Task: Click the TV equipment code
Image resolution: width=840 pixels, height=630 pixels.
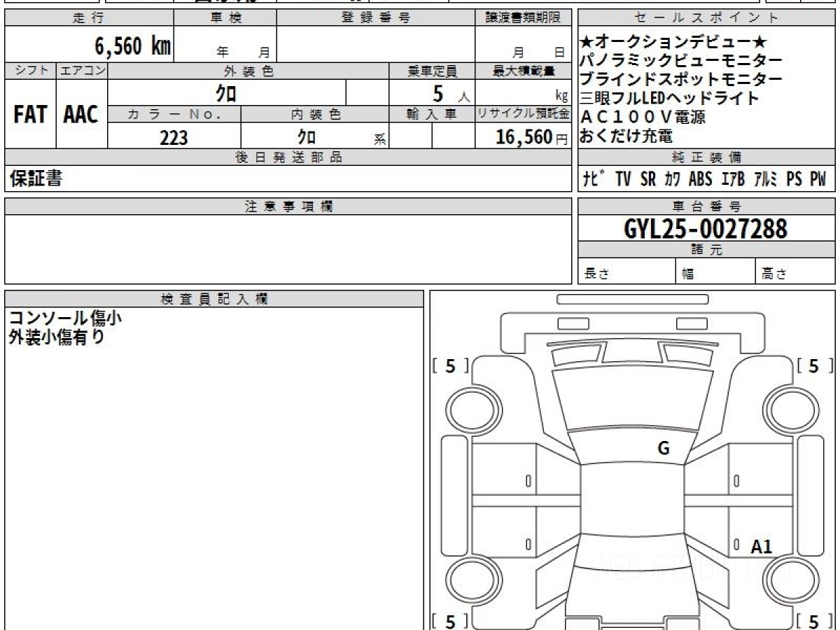Action: point(623,179)
